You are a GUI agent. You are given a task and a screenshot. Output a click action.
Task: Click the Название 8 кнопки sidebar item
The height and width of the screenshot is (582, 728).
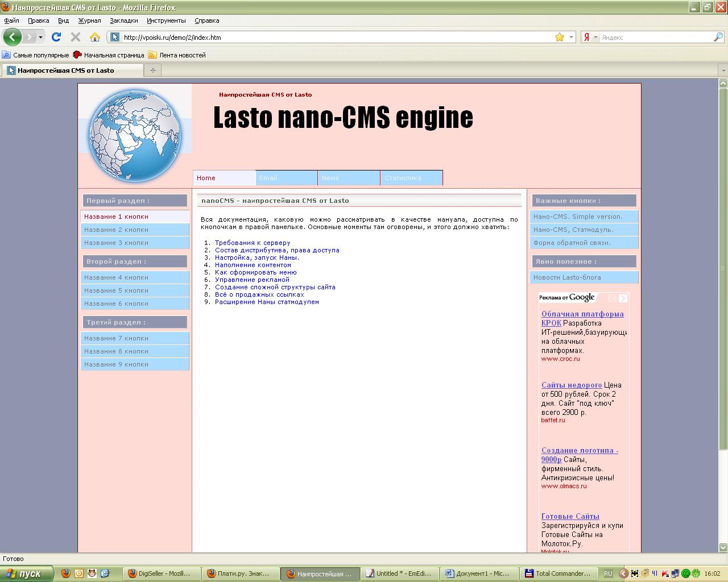pyautogui.click(x=135, y=351)
